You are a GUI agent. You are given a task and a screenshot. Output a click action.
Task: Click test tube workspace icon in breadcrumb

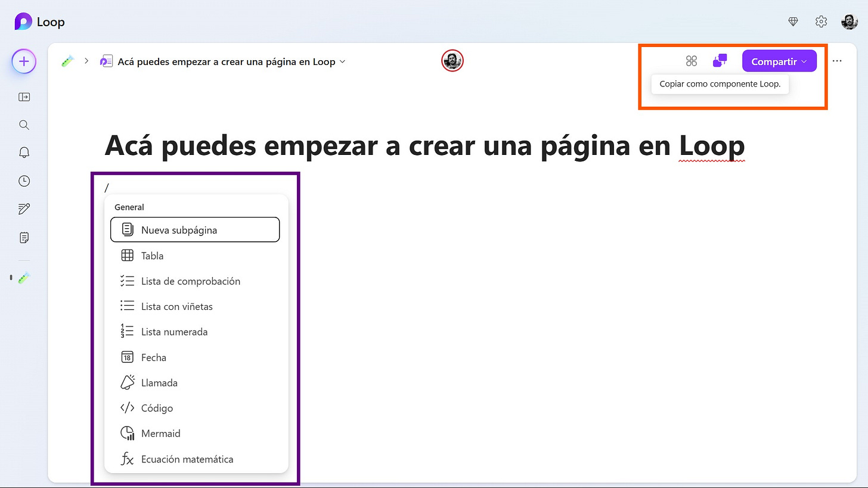(67, 61)
